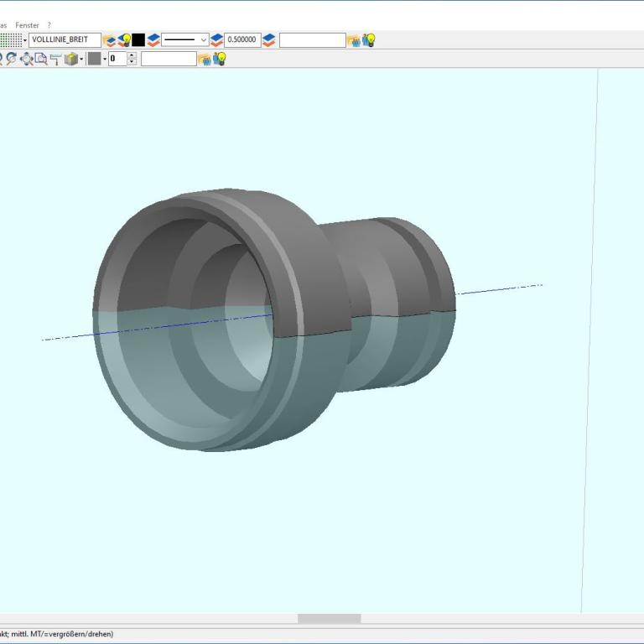
Task: Open the Fenster menu
Action: click(27, 25)
